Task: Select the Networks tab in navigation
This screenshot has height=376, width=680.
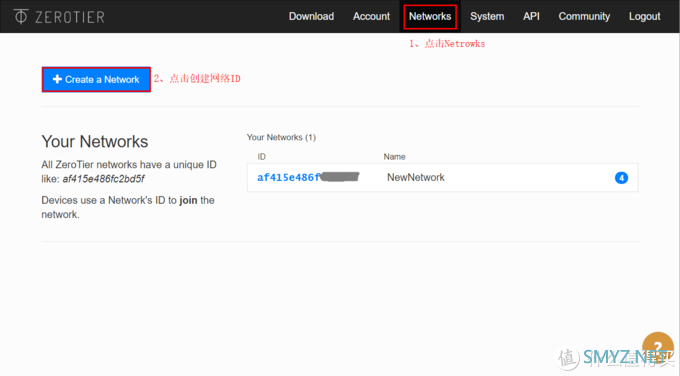Action: coord(430,16)
